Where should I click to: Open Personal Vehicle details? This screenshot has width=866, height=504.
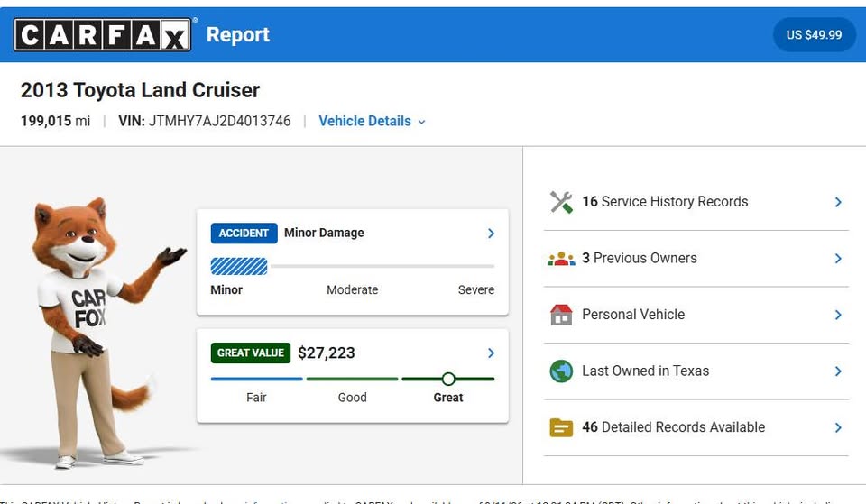coord(696,315)
